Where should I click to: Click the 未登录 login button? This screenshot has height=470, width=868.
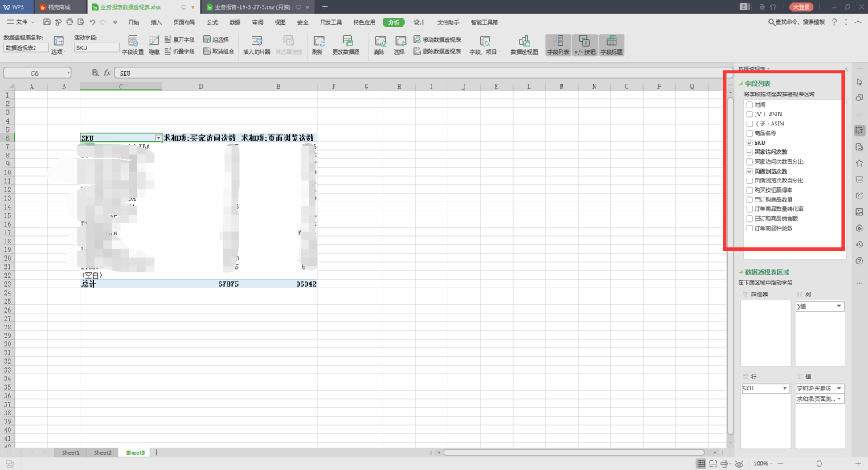[x=801, y=6]
